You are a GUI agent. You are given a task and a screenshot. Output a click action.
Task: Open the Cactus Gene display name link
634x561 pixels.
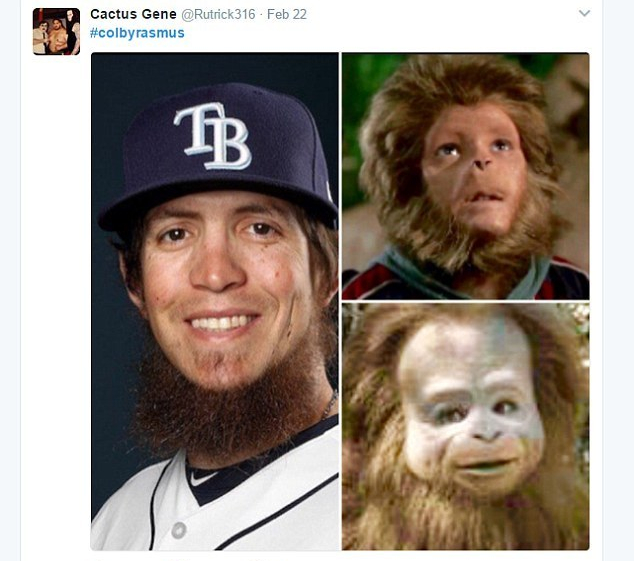pyautogui.click(x=133, y=14)
